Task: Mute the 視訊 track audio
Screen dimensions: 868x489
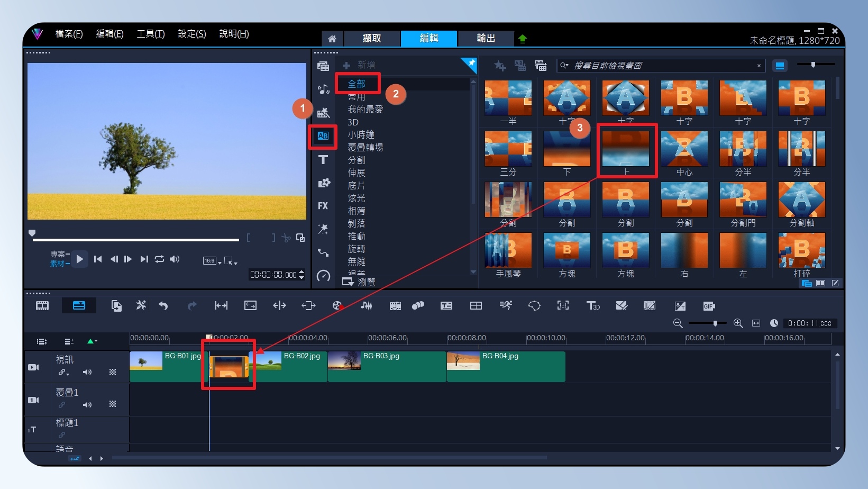Action: 87,372
